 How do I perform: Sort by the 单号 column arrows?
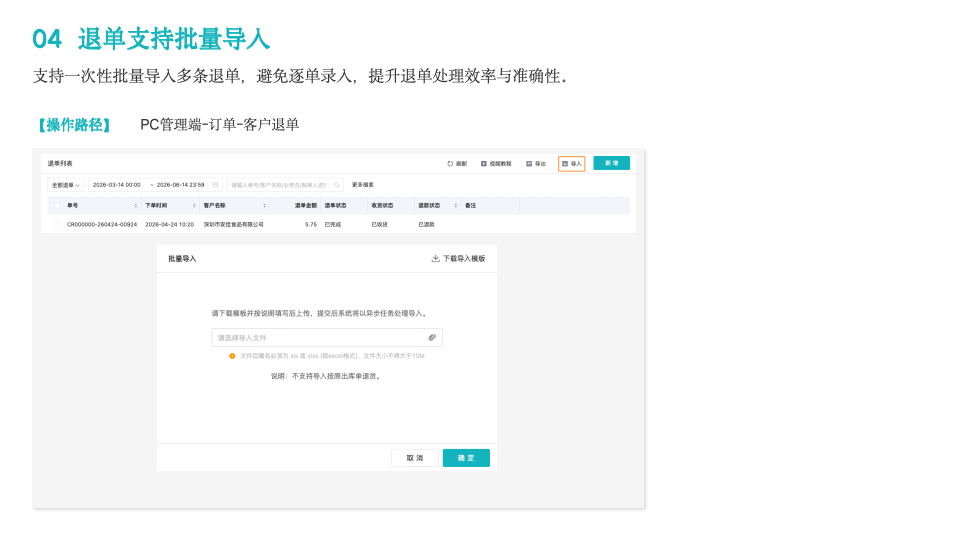tap(135, 205)
